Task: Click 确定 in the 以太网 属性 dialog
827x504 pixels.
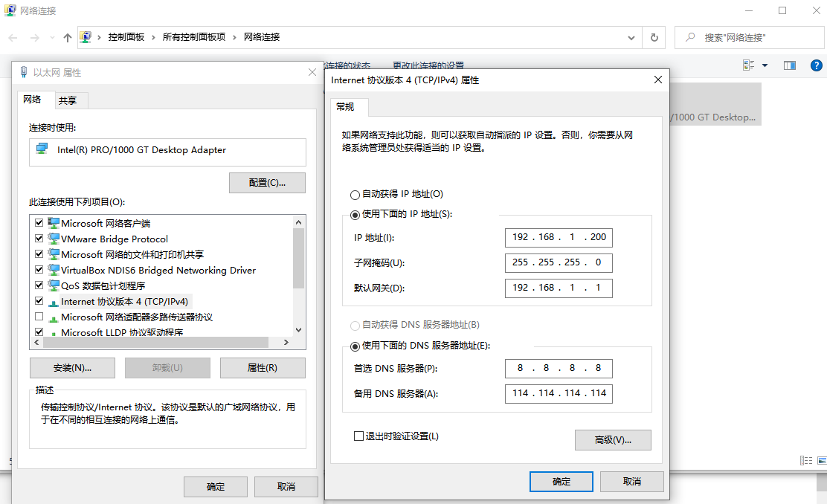Action: point(215,487)
